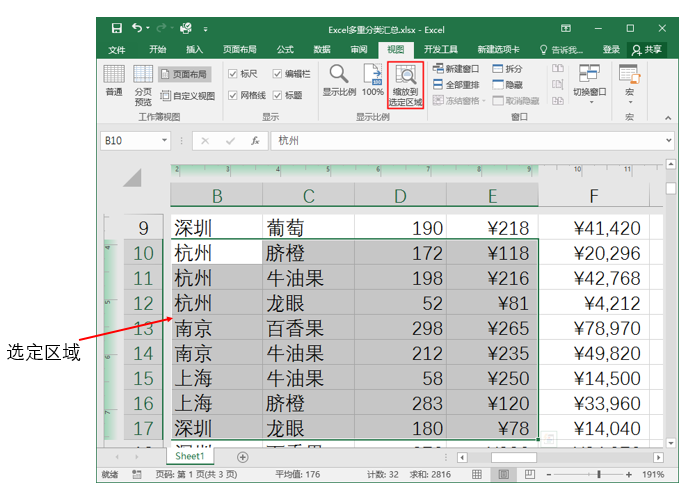Screen dimensions: 700x498
Task: Switch to Normal view icon in status bar
Action: (477, 474)
